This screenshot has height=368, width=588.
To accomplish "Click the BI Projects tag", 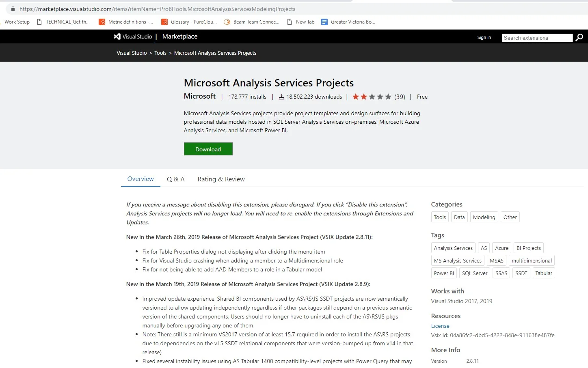I will tap(529, 248).
